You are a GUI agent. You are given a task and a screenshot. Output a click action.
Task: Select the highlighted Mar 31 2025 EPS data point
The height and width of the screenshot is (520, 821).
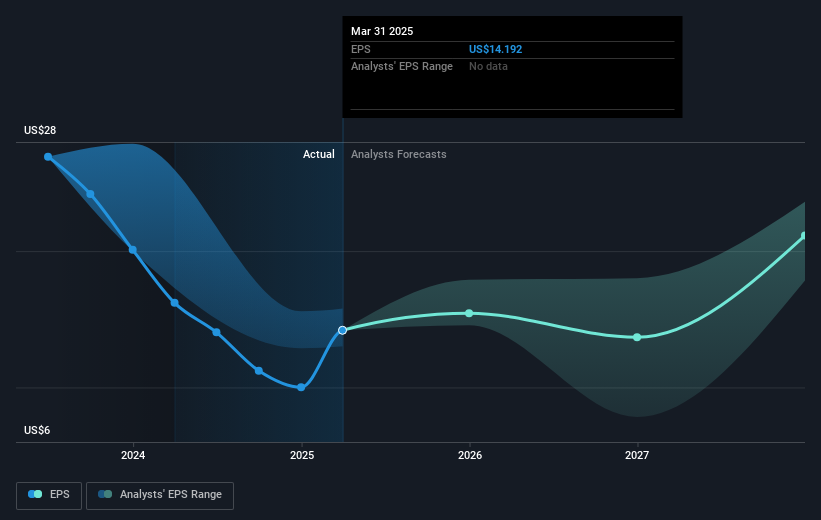342,330
